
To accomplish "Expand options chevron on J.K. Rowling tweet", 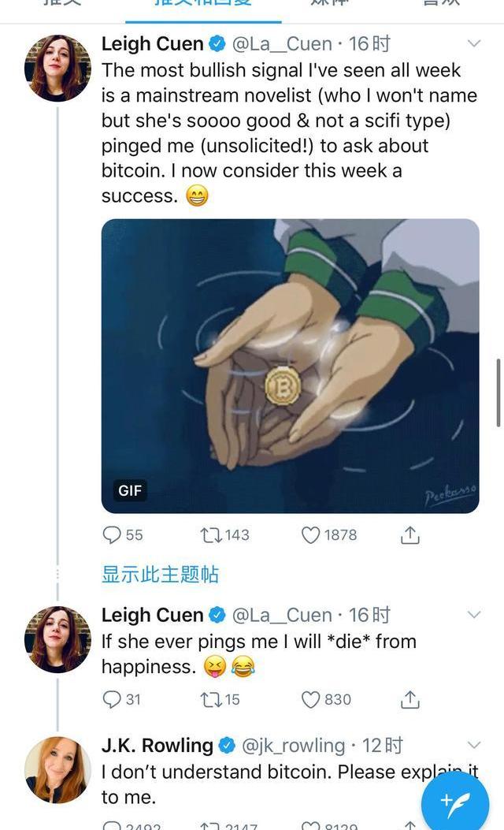I will (x=474, y=745).
